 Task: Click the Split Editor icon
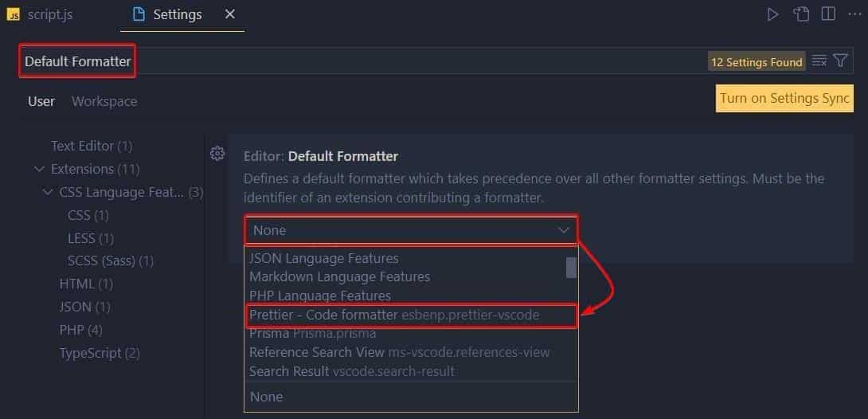pyautogui.click(x=828, y=14)
